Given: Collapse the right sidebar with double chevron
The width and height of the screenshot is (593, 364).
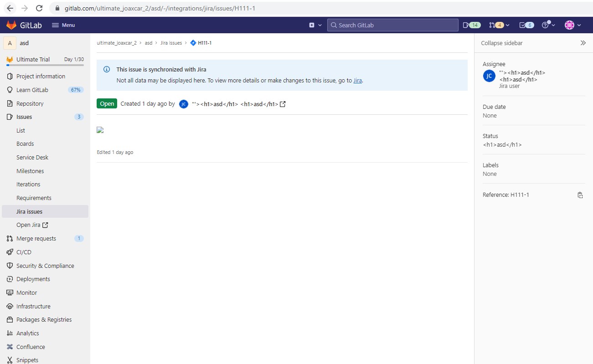Looking at the screenshot, I should coord(583,43).
